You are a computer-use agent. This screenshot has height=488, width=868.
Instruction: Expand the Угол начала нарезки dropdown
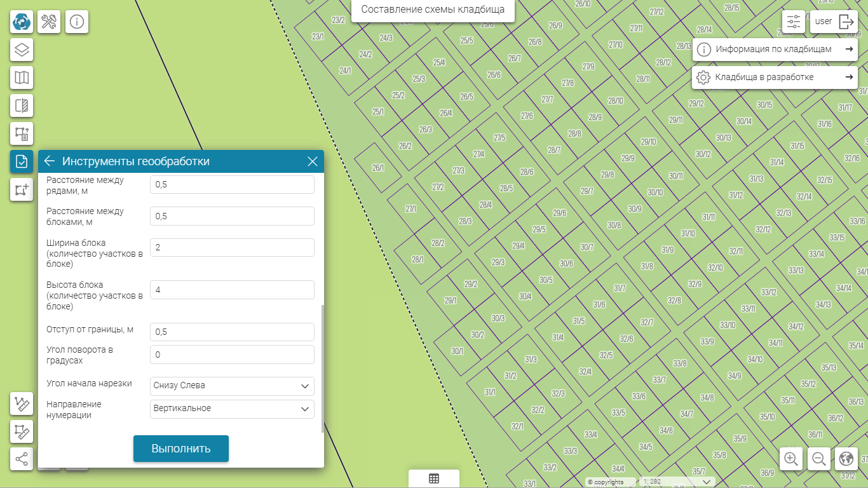(x=233, y=386)
